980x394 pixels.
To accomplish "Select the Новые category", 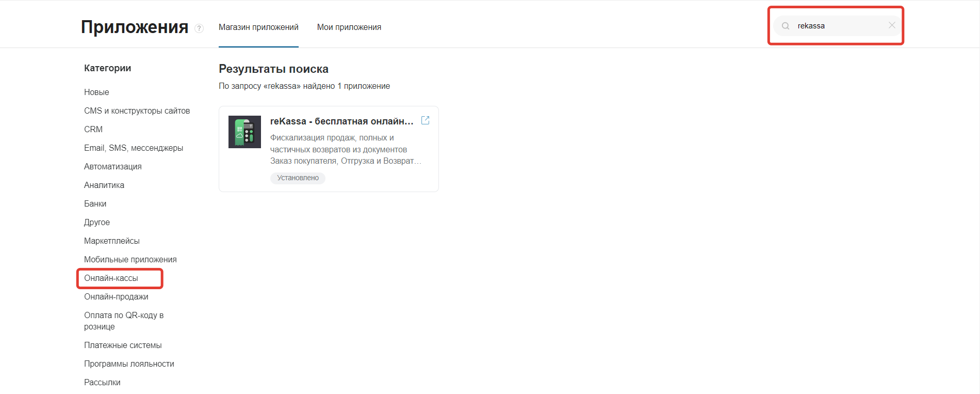I will [x=96, y=92].
